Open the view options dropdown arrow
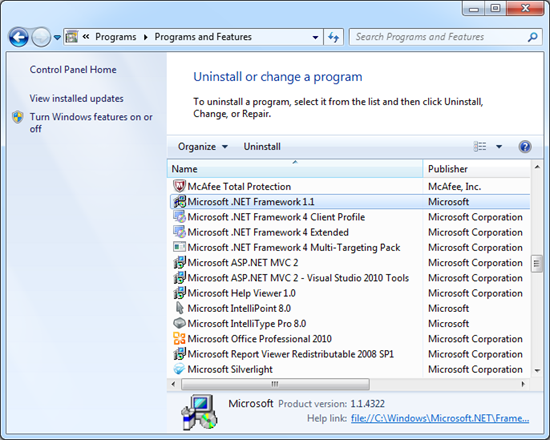This screenshot has height=440, width=550. click(499, 147)
